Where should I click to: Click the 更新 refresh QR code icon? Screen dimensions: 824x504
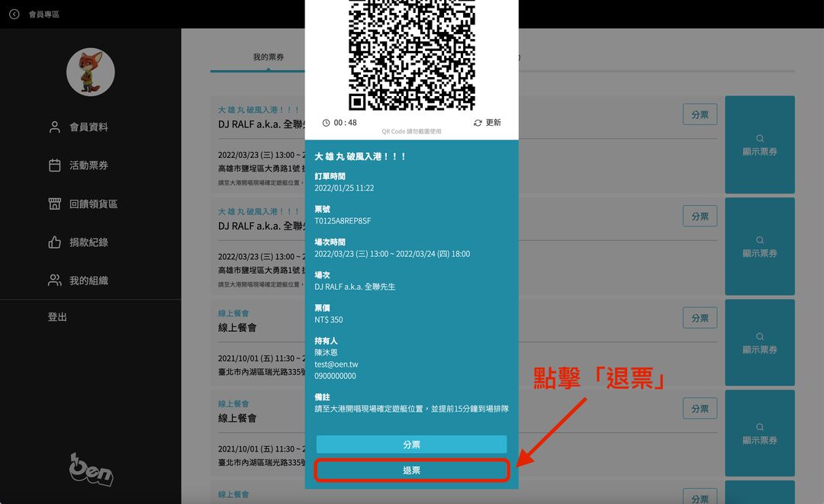pos(487,123)
